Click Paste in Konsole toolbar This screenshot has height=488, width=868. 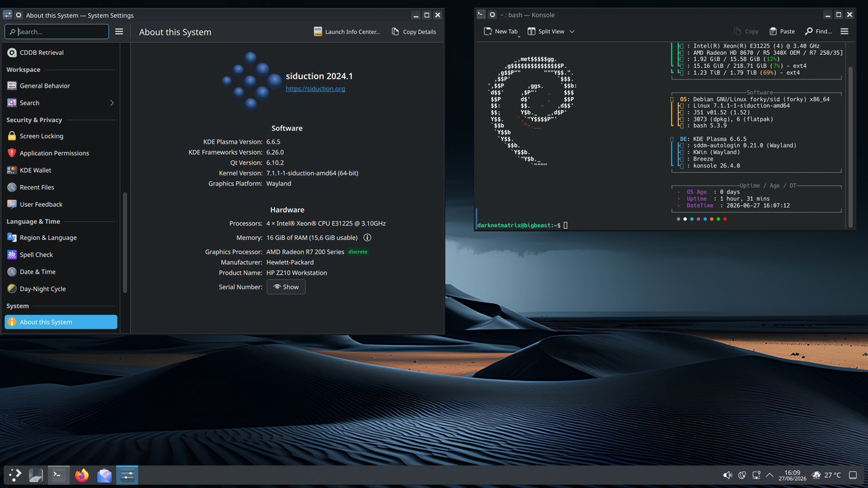[x=782, y=31]
